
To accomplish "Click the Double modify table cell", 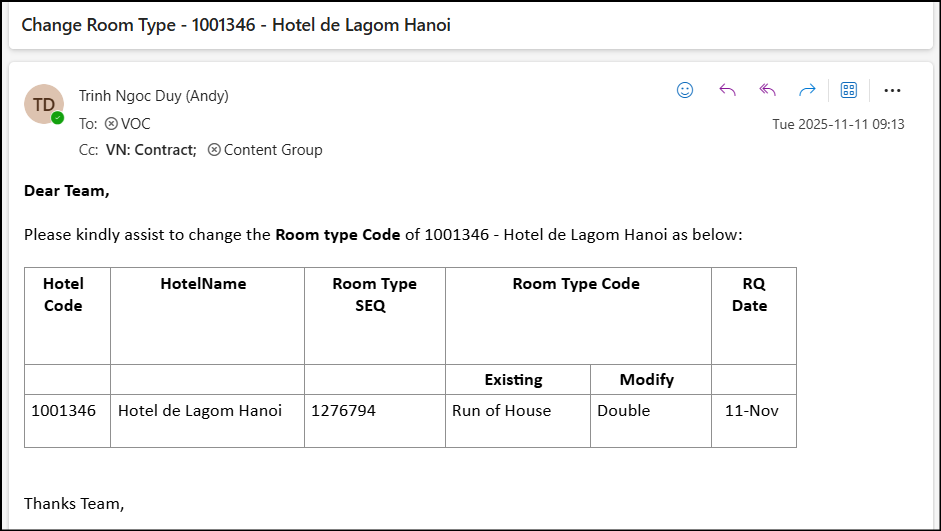I will (624, 410).
